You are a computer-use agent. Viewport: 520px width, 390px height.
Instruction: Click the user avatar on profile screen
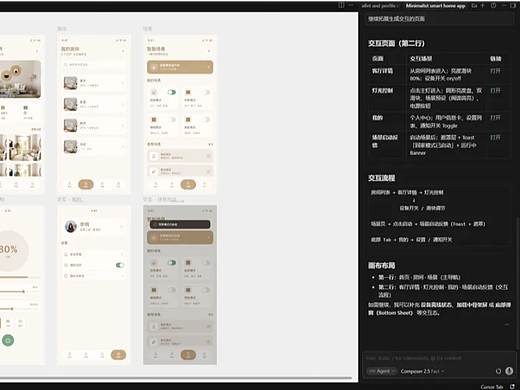(71, 227)
